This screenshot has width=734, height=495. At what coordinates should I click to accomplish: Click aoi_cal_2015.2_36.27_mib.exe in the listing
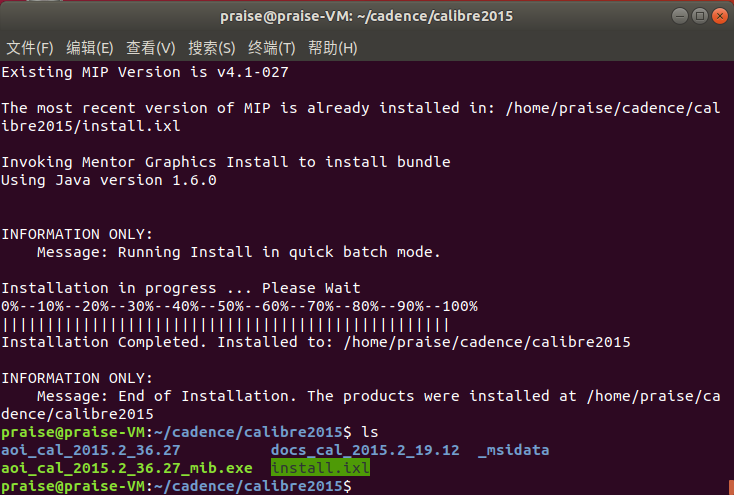click(x=127, y=468)
